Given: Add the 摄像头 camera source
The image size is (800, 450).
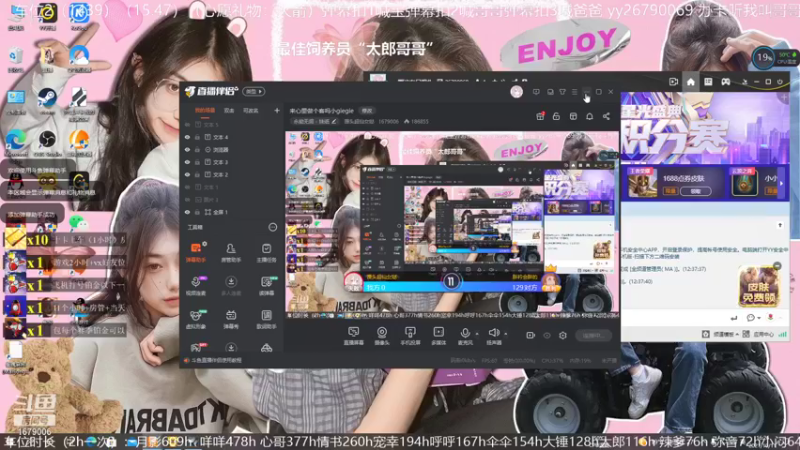Looking at the screenshot, I should [x=382, y=336].
